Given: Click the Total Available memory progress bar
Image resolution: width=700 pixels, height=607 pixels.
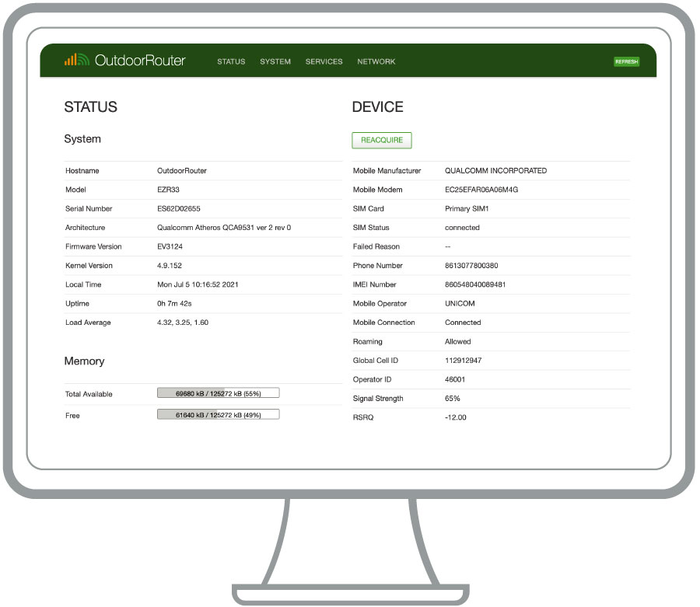Looking at the screenshot, I should point(219,393).
